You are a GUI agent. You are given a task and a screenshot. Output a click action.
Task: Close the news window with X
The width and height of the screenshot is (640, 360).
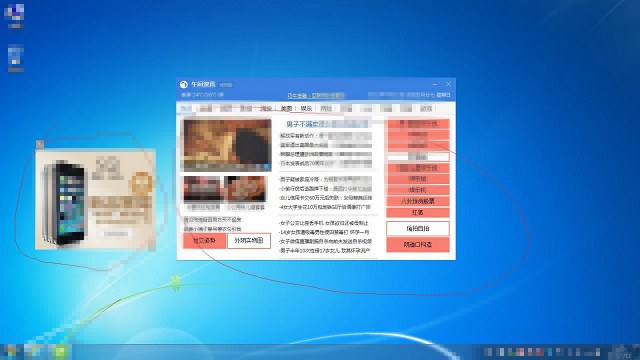tap(449, 84)
